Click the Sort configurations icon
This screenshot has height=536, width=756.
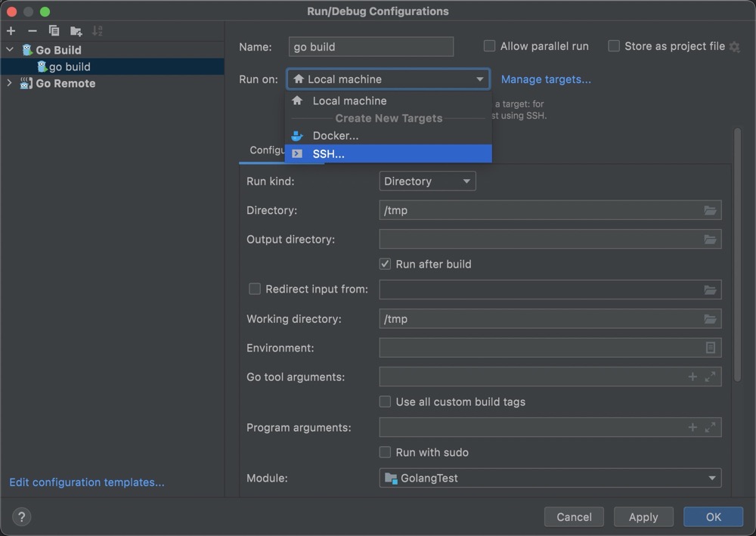click(x=97, y=31)
